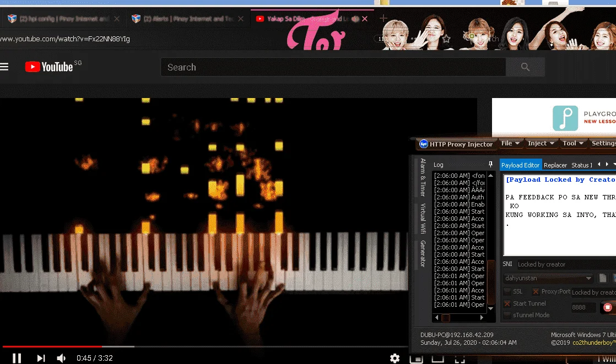The height and width of the screenshot is (364, 616).
Task: Open the Settings menu
Action: (603, 143)
